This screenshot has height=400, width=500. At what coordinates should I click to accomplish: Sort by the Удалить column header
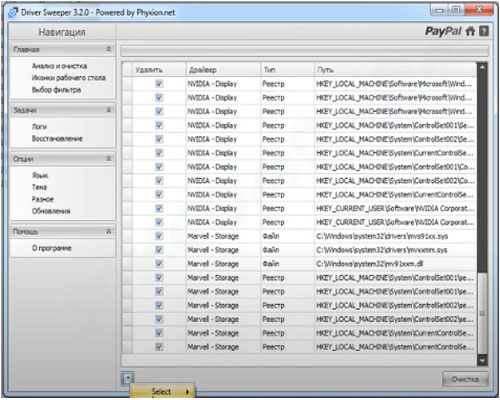point(159,70)
